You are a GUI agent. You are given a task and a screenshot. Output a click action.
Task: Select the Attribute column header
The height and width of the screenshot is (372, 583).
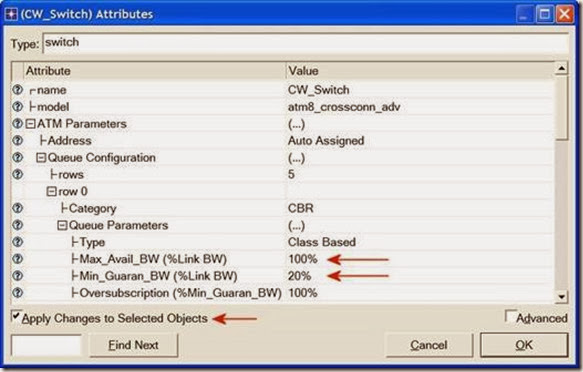(155, 71)
